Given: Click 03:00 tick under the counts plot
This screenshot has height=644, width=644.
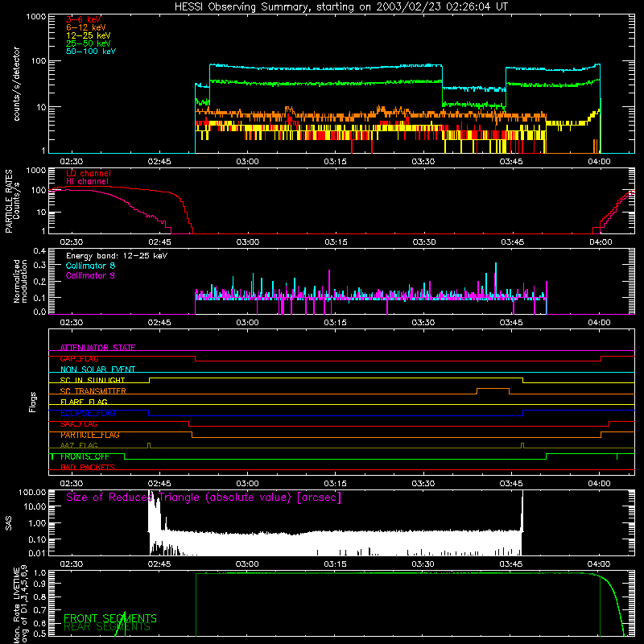Looking at the screenshot, I should (247, 162).
